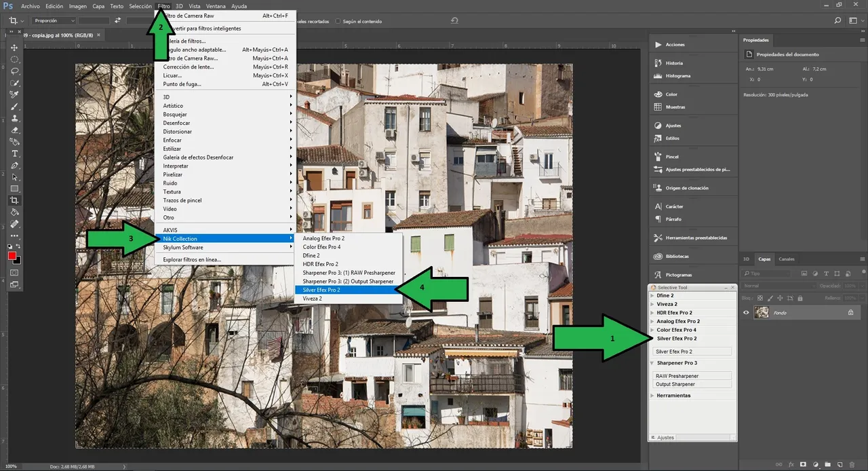Toggle lock image pixels brush icon

click(x=770, y=298)
